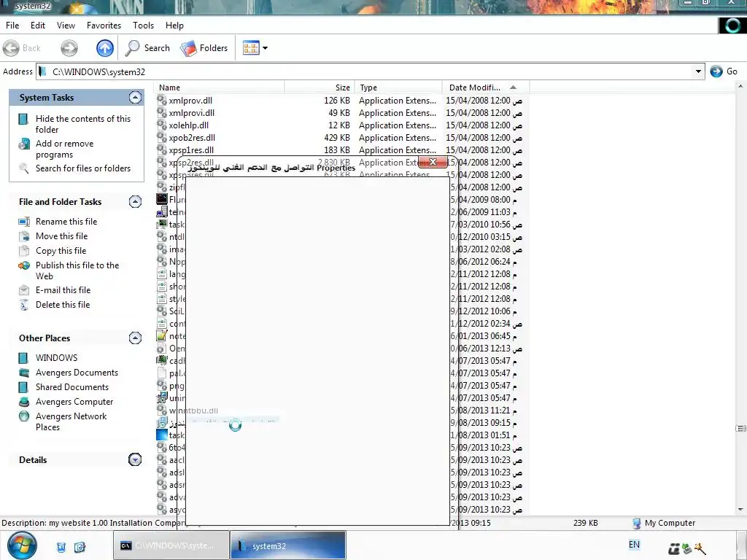Open the Edit menu
Screen dimensions: 747x560
click(x=38, y=26)
